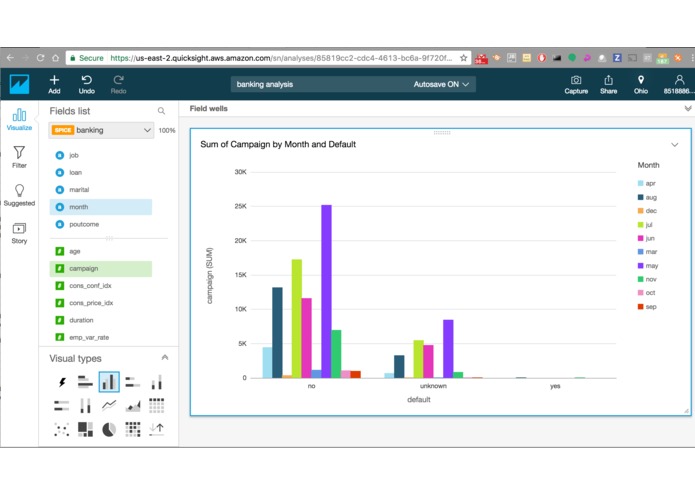The width and height of the screenshot is (695, 494).
Task: Expand the Field wells bar
Action: [687, 109]
